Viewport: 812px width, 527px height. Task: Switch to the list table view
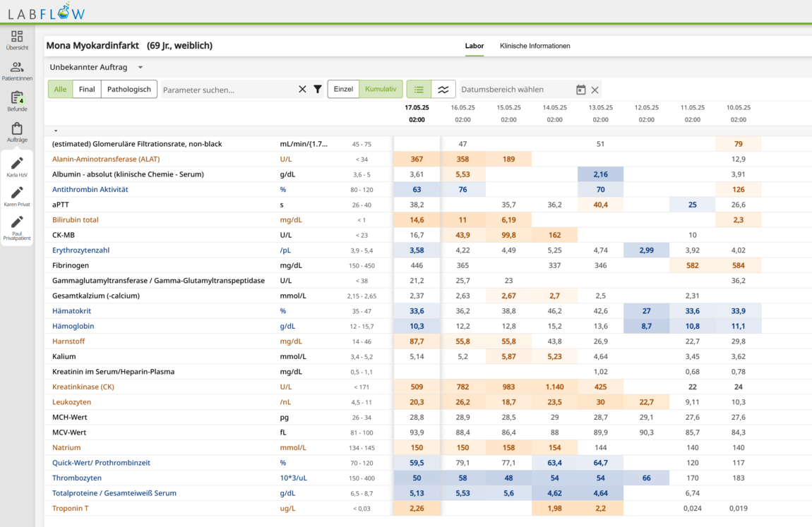pyautogui.click(x=419, y=90)
